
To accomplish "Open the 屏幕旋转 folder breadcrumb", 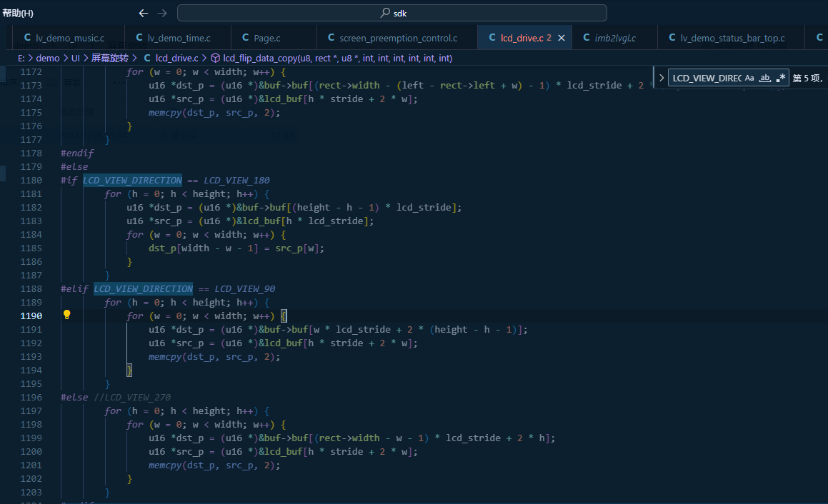I will pos(110,58).
